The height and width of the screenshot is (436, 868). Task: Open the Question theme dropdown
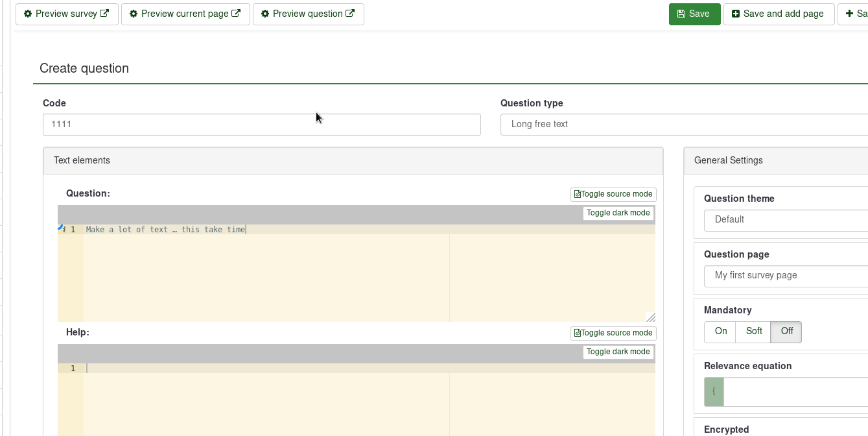click(x=786, y=220)
